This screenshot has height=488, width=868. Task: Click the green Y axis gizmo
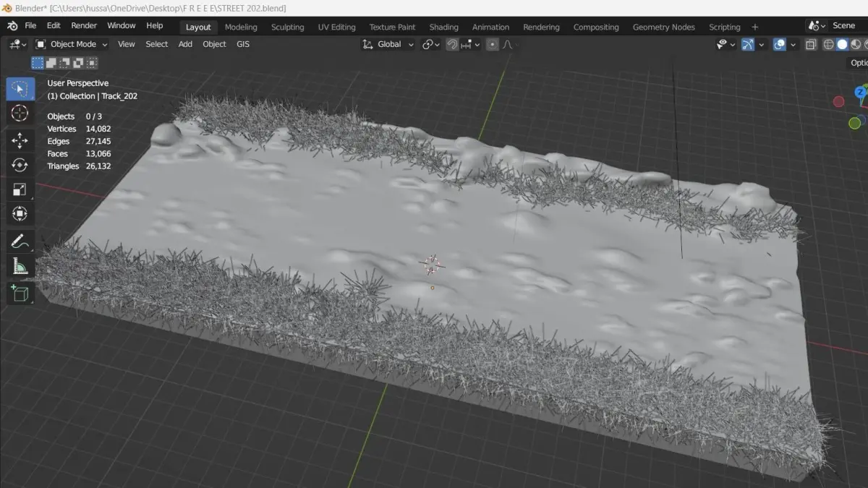pos(854,123)
